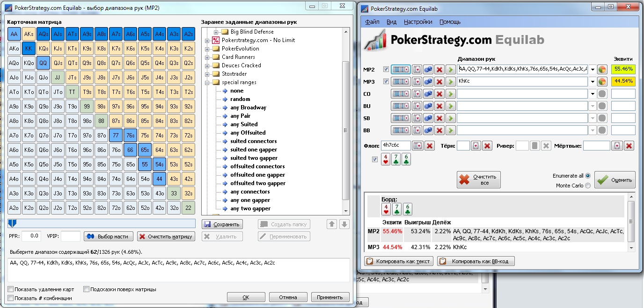Image resolution: width=644 pixels, height=308 pixels.
Task: Click the yellow 55.46% MP2 equity field
Action: (623, 69)
